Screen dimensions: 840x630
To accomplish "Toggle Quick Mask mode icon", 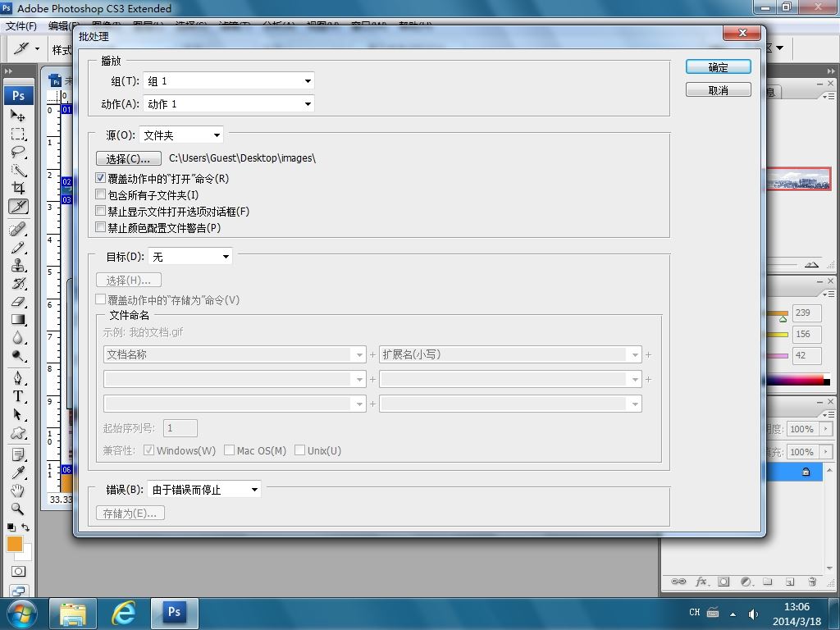I will point(18,571).
